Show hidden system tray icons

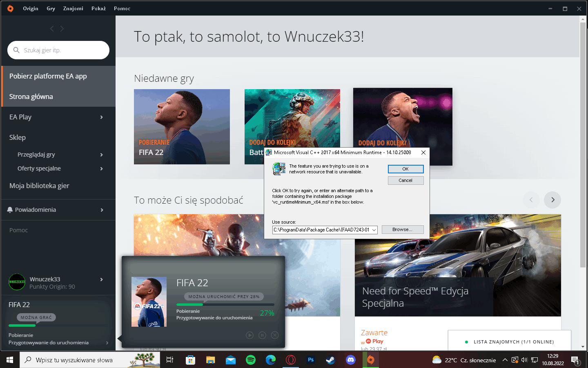505,360
